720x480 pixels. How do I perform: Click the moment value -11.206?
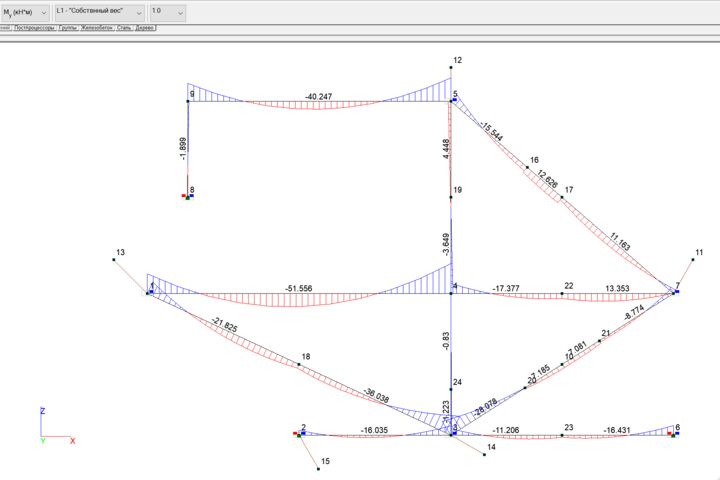[506, 430]
